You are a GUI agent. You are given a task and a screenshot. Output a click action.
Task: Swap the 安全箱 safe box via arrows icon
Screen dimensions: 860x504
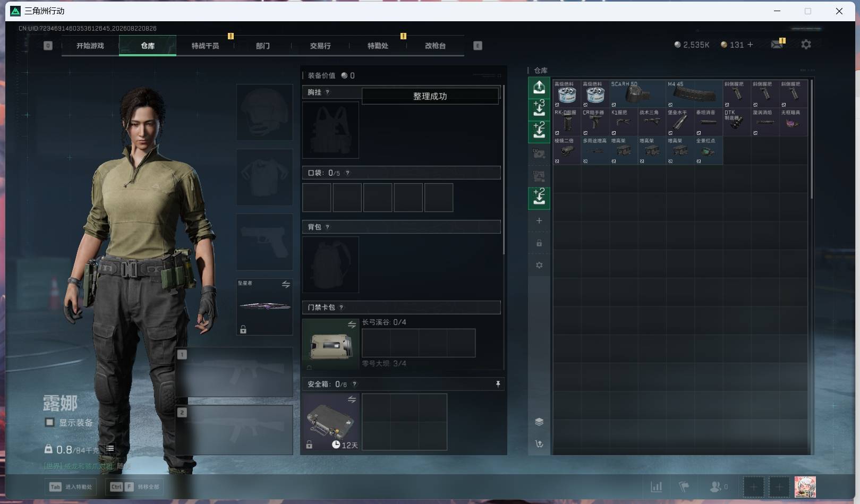click(352, 399)
